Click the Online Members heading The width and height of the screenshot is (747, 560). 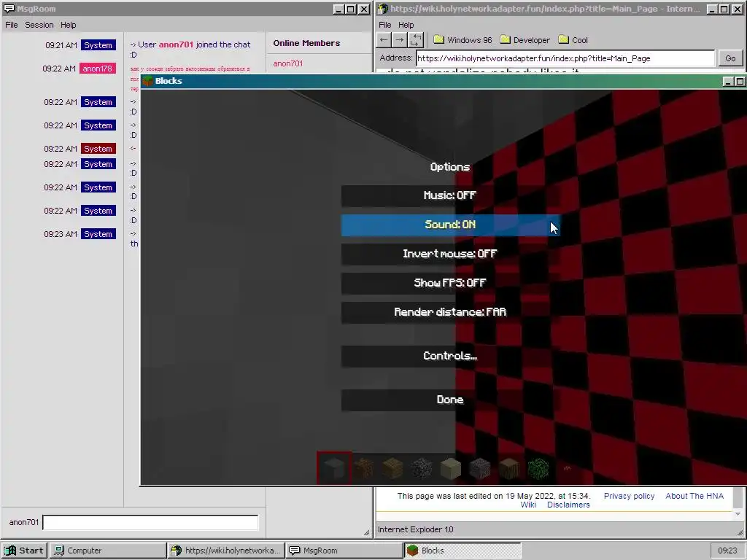[x=306, y=43]
